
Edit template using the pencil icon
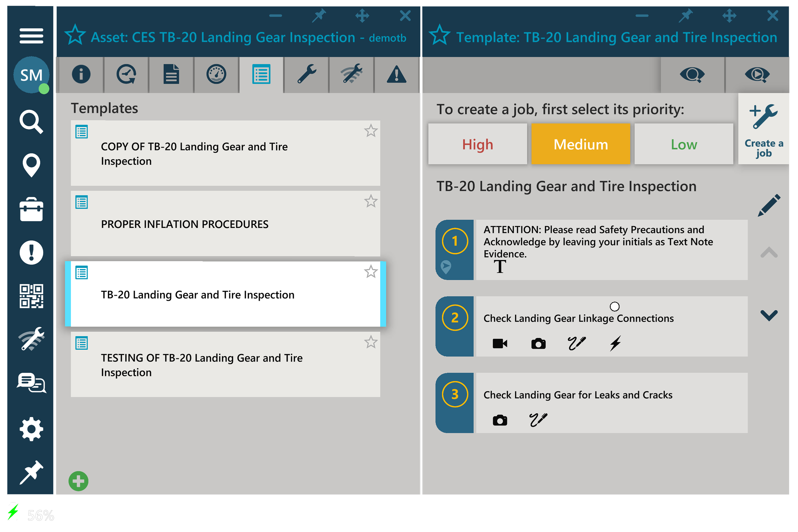769,205
